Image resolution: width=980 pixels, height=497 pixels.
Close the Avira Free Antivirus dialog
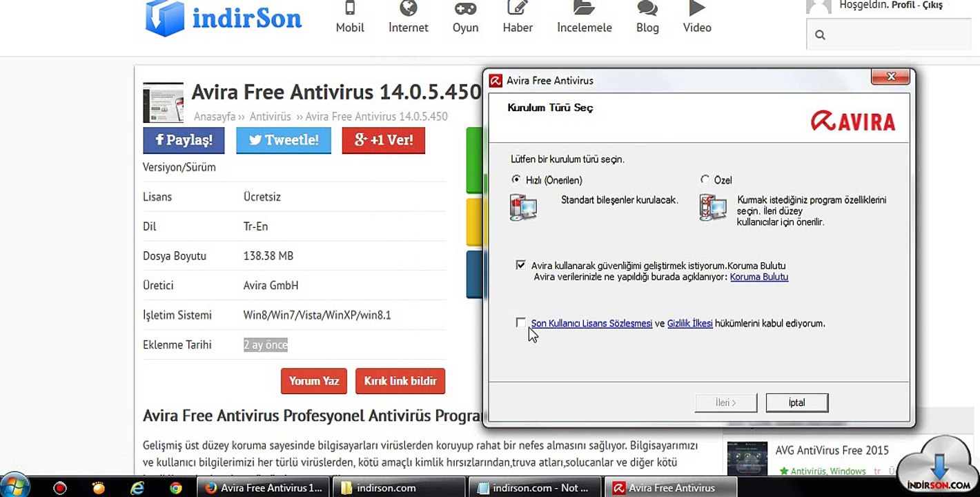[x=891, y=77]
